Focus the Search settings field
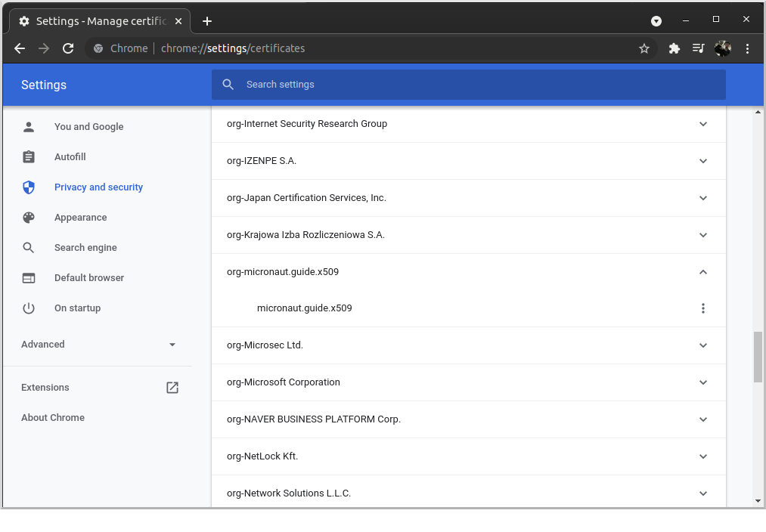The width and height of the screenshot is (766, 532). coord(469,85)
